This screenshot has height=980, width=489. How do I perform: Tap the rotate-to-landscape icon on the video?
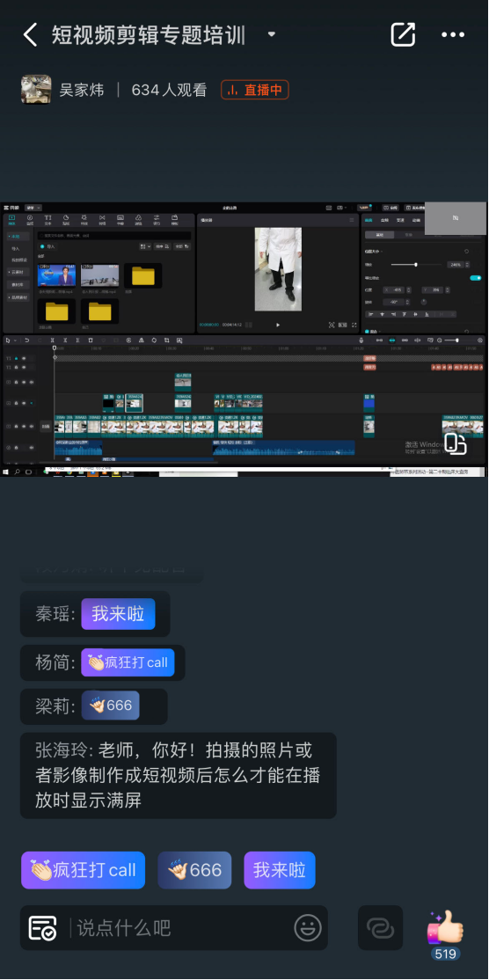[x=456, y=444]
